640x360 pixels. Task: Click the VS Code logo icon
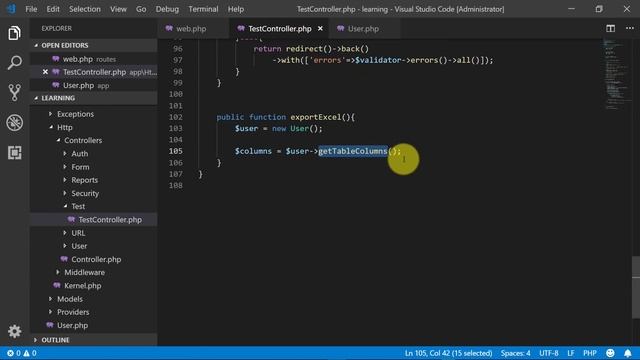click(11, 9)
